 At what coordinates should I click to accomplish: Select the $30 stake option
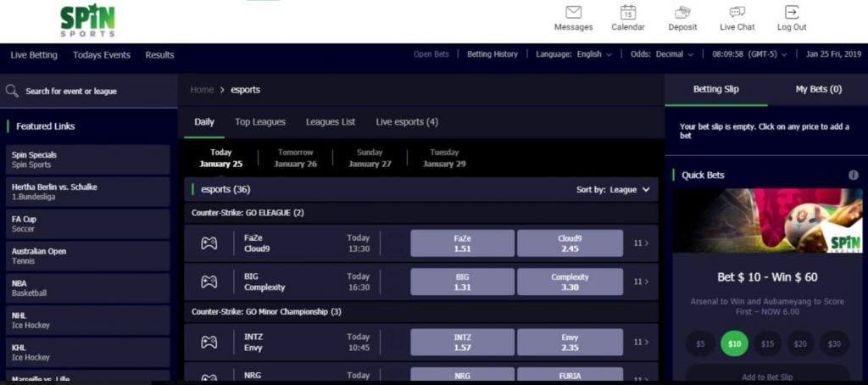click(x=834, y=344)
